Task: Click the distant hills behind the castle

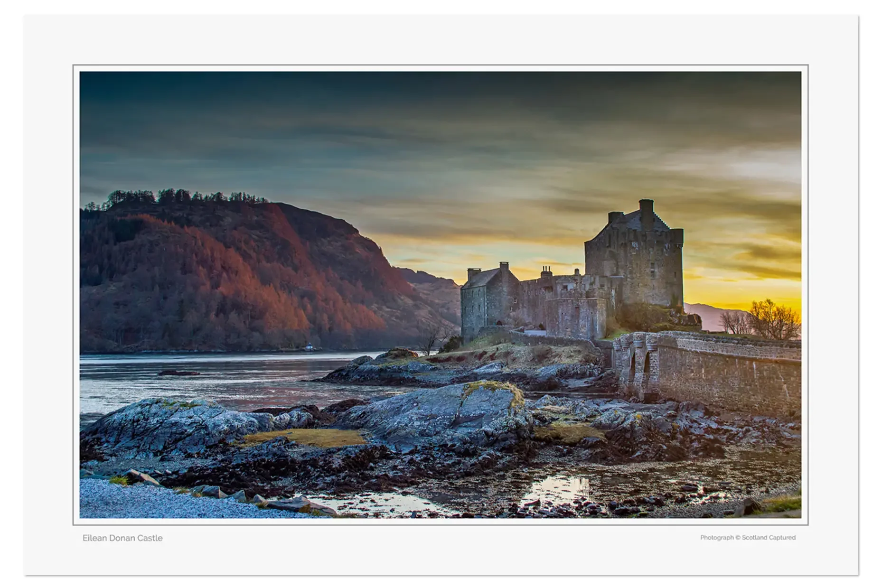Action: point(712,308)
